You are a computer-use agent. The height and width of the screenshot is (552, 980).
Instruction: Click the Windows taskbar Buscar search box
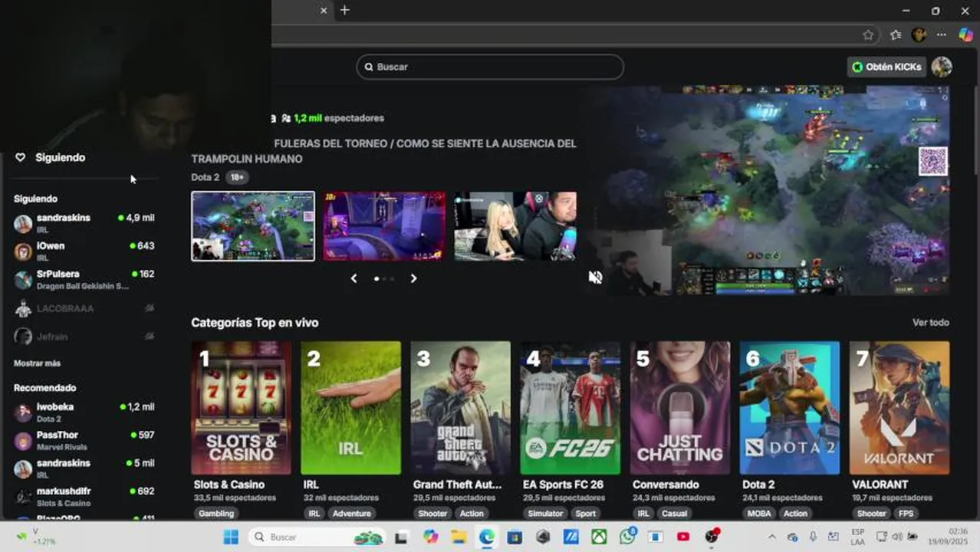coord(318,537)
